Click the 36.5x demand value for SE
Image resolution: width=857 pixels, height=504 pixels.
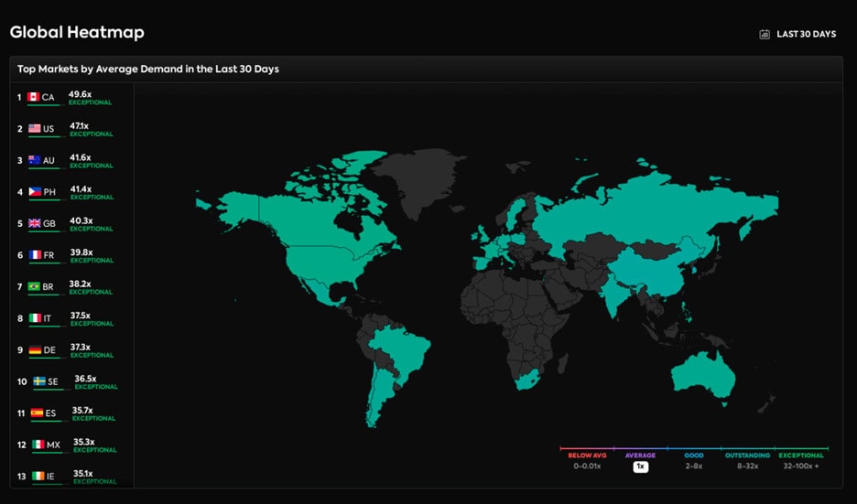(85, 379)
